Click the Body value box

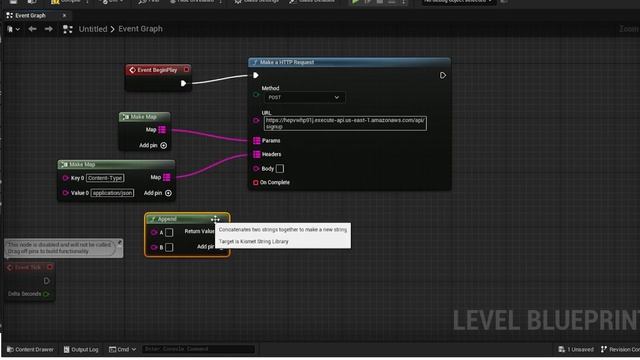(280, 169)
